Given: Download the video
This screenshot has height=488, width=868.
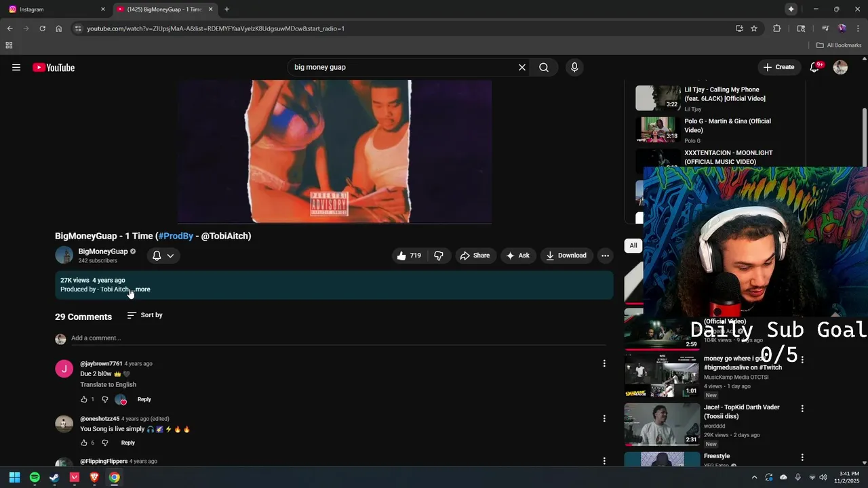Looking at the screenshot, I should 567,256.
